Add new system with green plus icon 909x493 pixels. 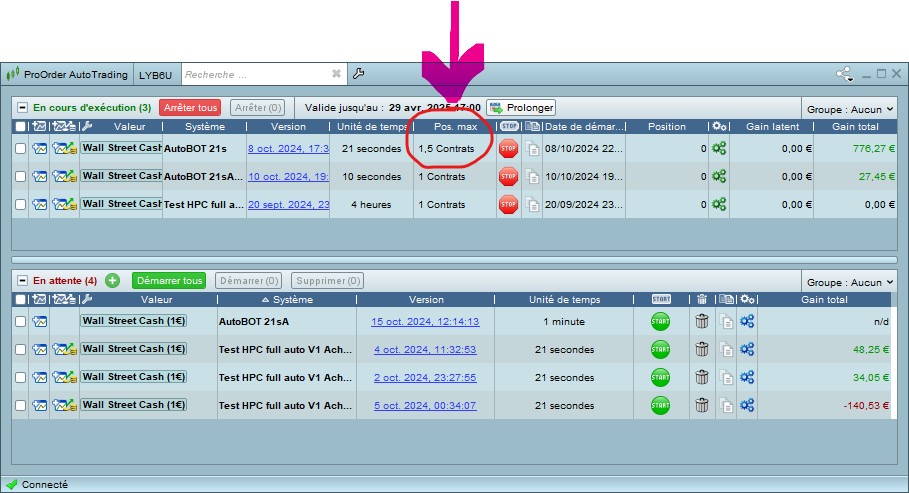click(112, 281)
